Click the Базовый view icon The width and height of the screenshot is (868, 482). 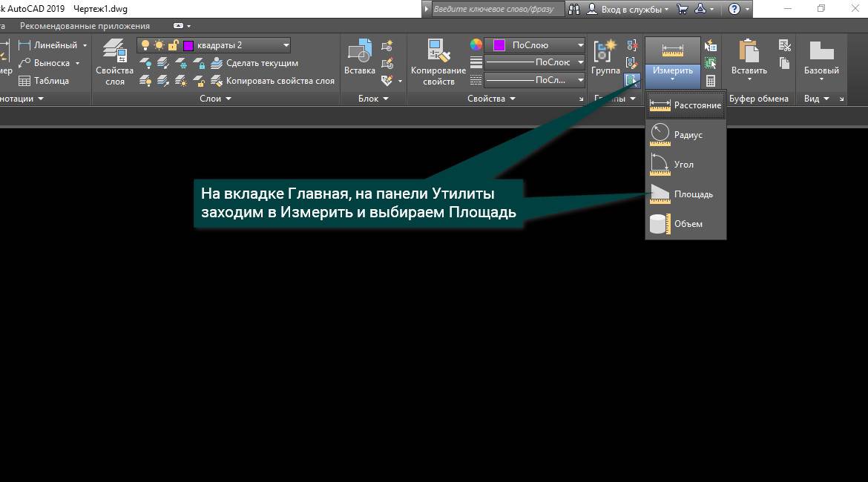[x=821, y=59]
